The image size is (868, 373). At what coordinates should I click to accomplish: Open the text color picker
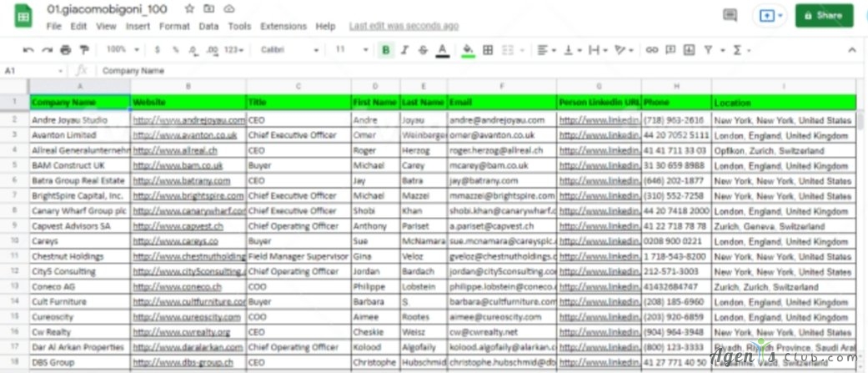(x=442, y=50)
